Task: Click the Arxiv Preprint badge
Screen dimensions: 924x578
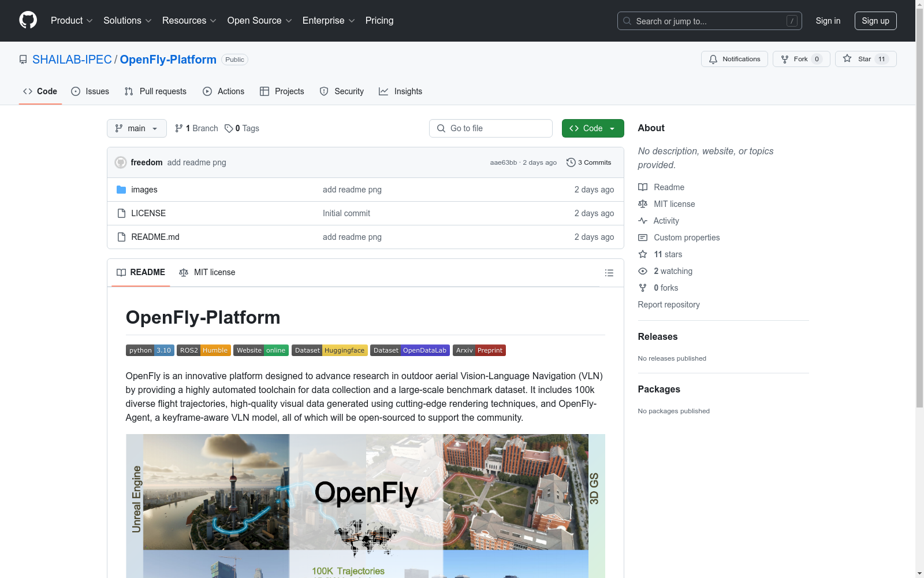Action: [x=479, y=350]
